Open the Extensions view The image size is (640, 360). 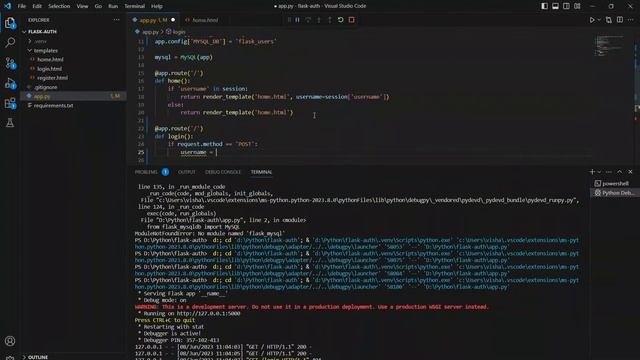pyautogui.click(x=10, y=103)
